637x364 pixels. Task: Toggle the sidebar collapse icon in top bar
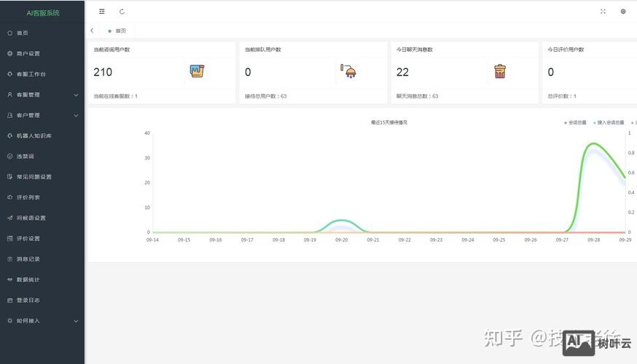[x=101, y=12]
